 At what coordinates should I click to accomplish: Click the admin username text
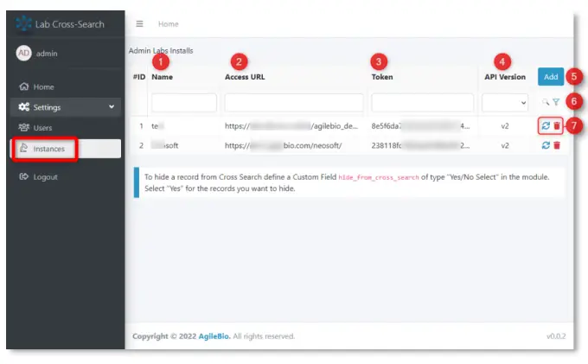pos(47,54)
